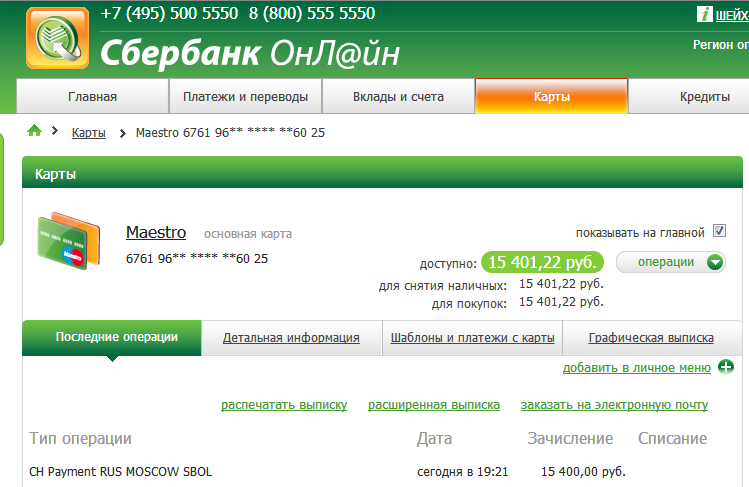The width and height of the screenshot is (749, 487).
Task: Click the основная карта label
Action: [248, 234]
